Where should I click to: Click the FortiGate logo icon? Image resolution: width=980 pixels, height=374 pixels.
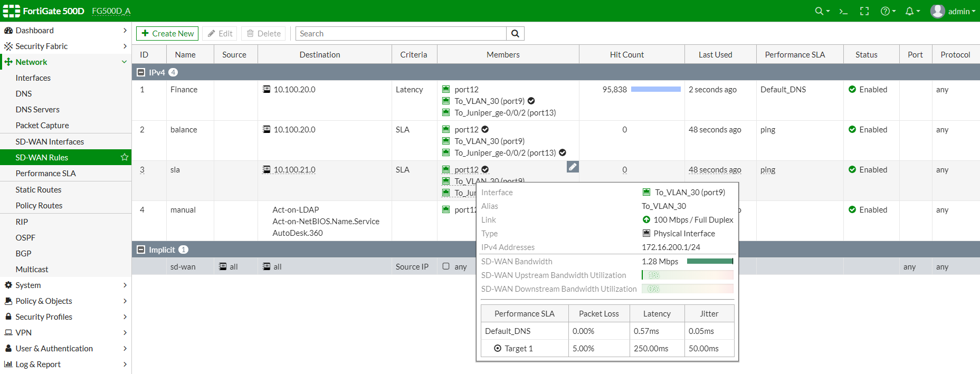point(12,11)
